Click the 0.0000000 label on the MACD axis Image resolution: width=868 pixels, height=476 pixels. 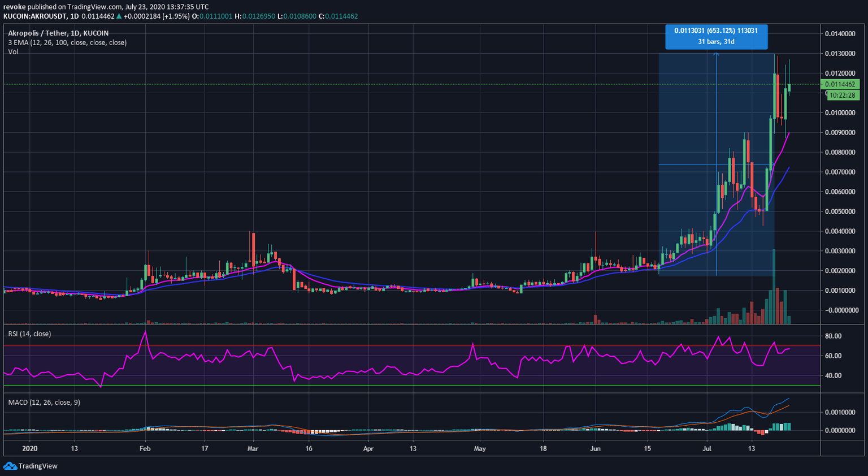[840, 430]
